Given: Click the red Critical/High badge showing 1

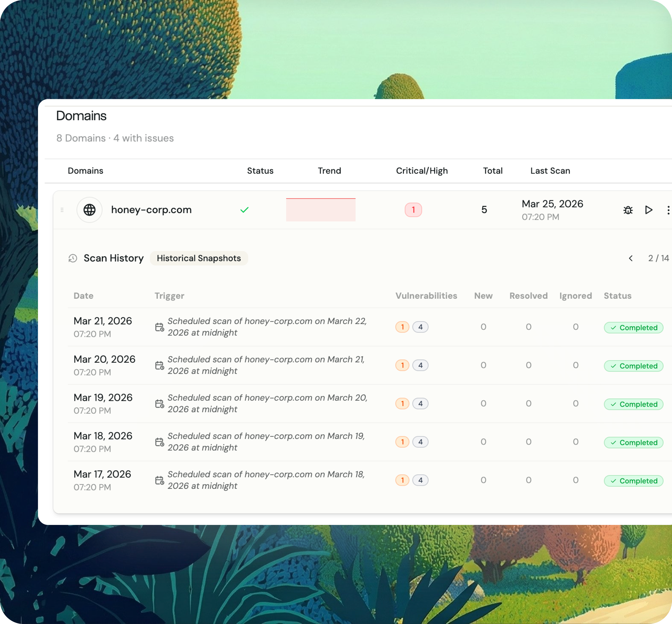Looking at the screenshot, I should (x=413, y=210).
